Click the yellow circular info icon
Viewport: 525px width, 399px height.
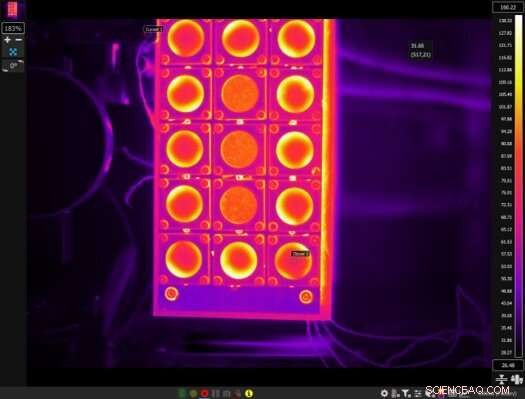249,393
